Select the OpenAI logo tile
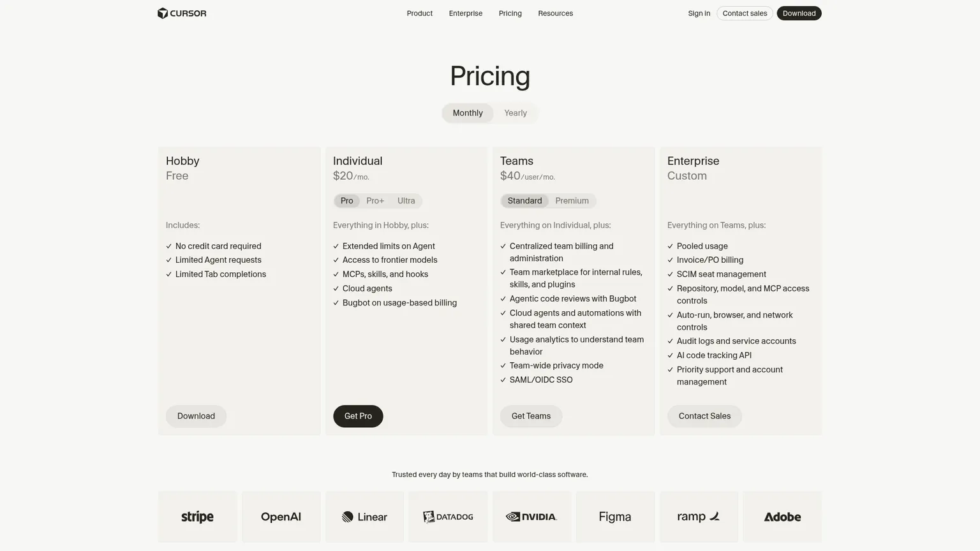This screenshot has width=980, height=551. click(x=281, y=517)
